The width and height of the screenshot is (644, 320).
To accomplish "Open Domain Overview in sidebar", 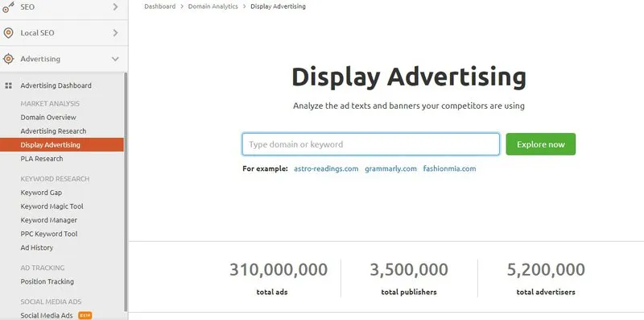I will tap(48, 117).
